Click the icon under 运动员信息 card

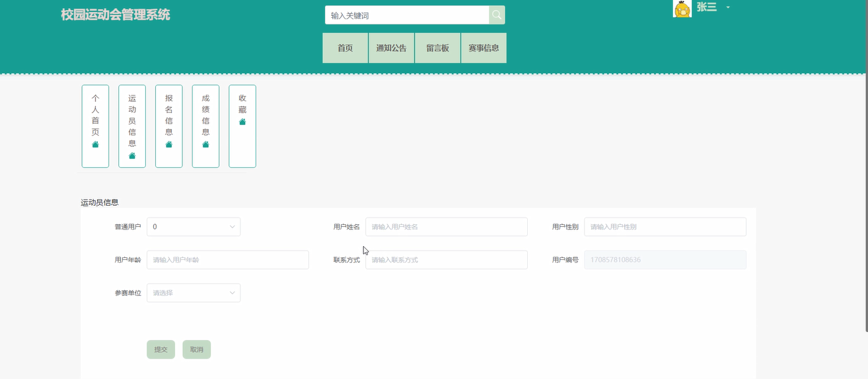tap(132, 155)
